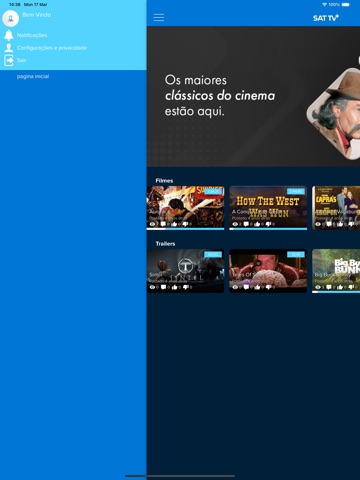The height and width of the screenshot is (480, 360).
Task: Click the Notificações bell icon
Action: point(9,35)
